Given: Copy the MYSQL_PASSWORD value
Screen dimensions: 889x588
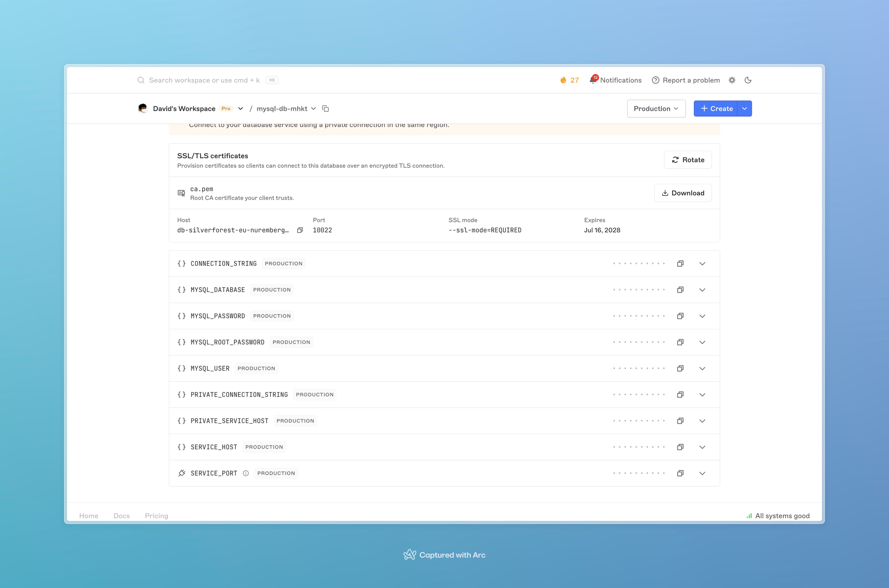Looking at the screenshot, I should pyautogui.click(x=680, y=316).
